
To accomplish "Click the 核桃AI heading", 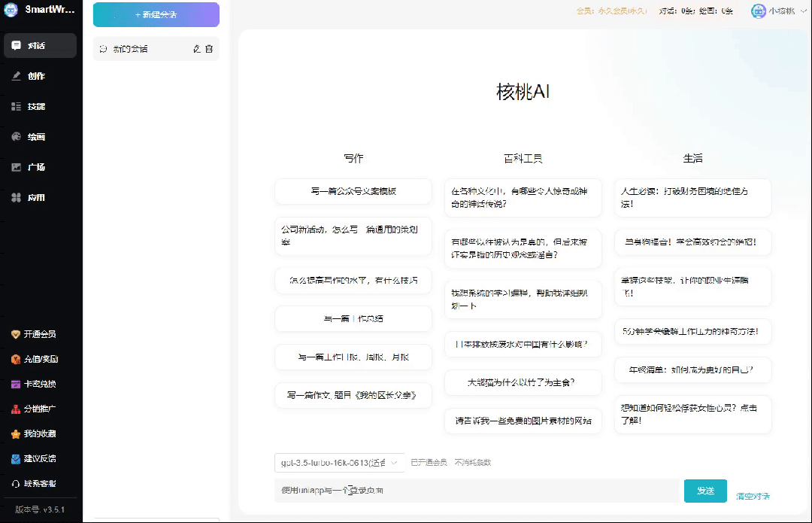I will [x=523, y=92].
